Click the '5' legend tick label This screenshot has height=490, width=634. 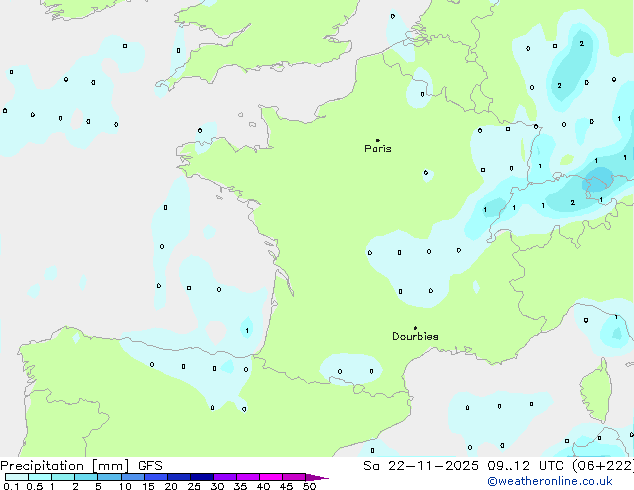(98, 486)
